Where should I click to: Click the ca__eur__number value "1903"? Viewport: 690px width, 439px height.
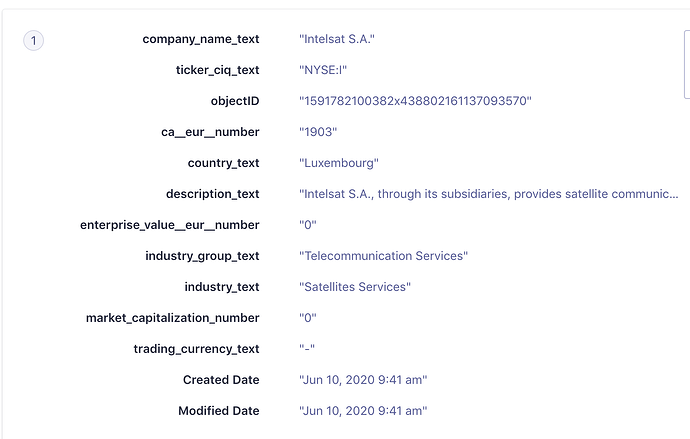pos(318,132)
